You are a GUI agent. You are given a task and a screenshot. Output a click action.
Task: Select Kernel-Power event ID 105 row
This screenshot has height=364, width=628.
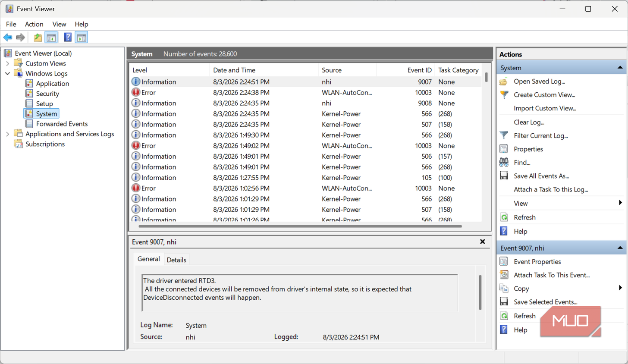coord(306,178)
